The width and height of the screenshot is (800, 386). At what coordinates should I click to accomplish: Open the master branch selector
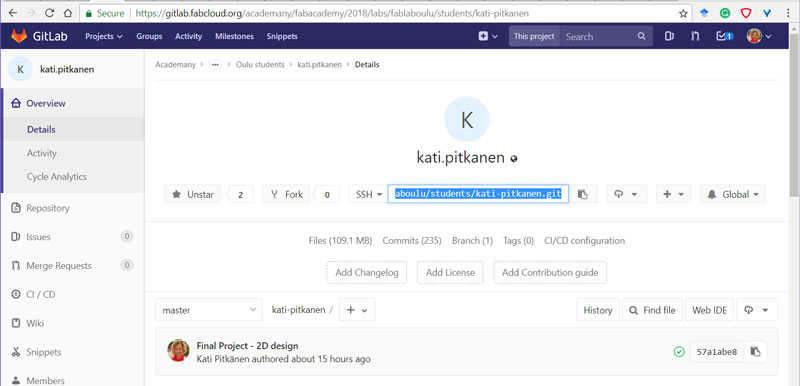(209, 310)
